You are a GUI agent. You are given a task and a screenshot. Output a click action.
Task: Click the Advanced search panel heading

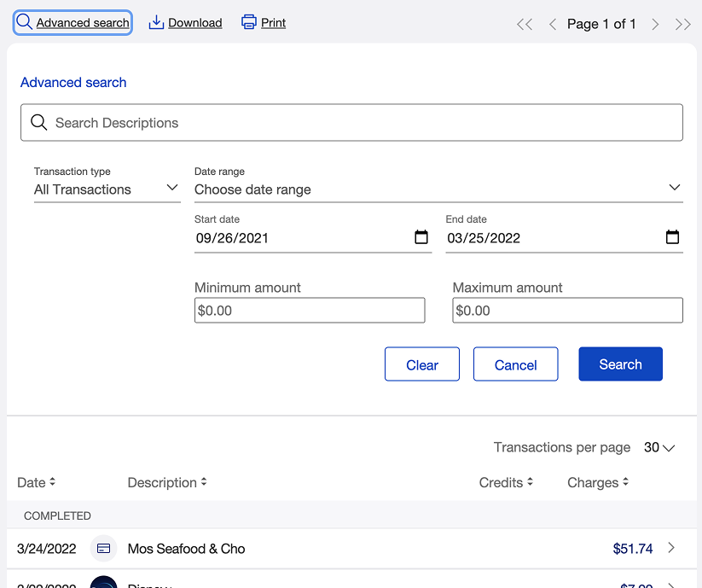tap(73, 83)
